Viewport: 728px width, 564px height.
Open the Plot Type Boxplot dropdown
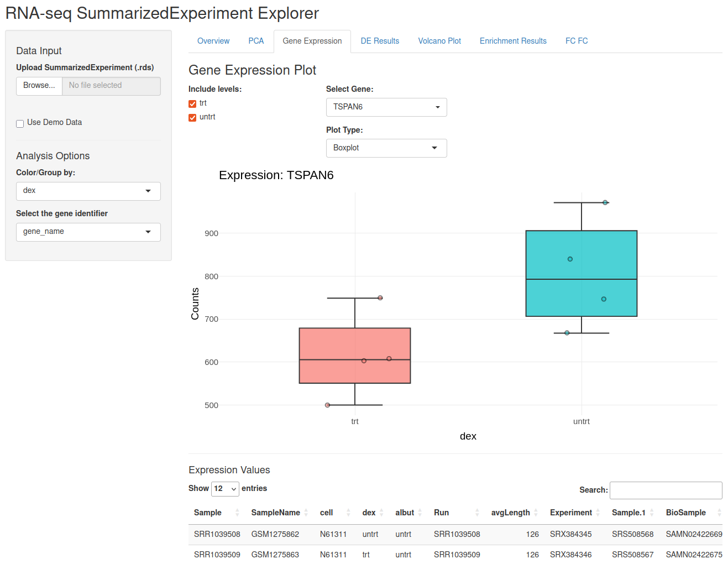[x=386, y=148]
